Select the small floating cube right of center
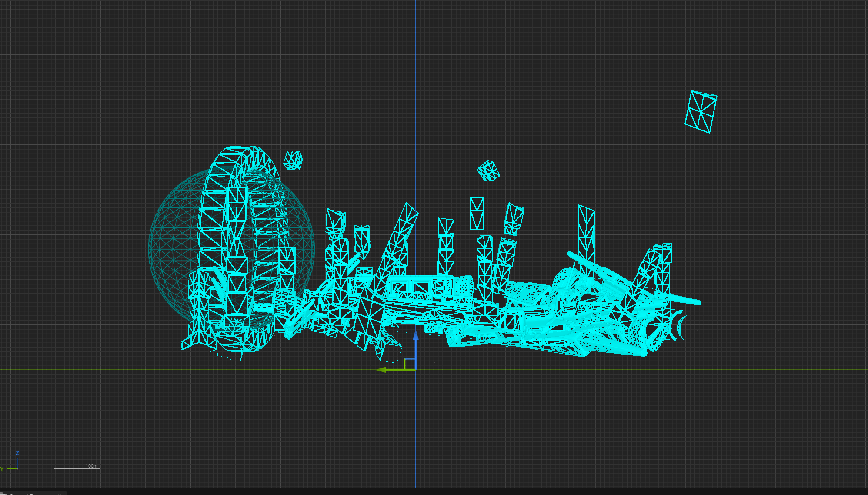The height and width of the screenshot is (495, 868). click(488, 171)
